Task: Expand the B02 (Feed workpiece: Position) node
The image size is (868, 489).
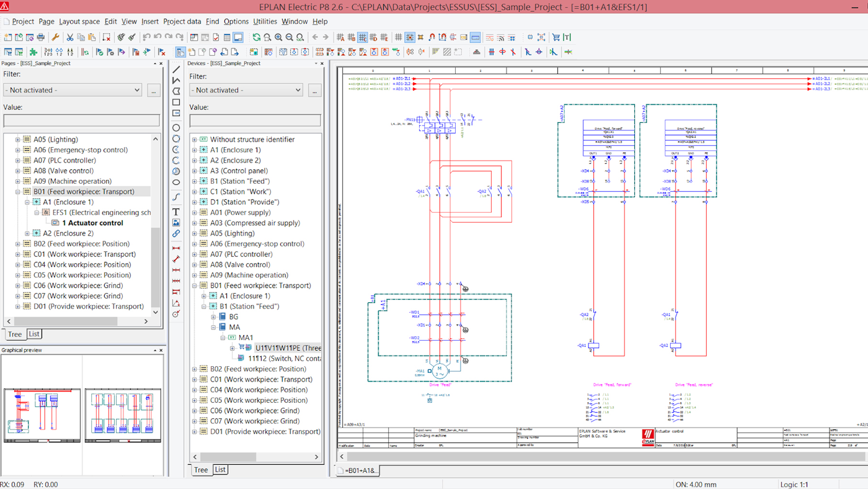Action: click(x=194, y=369)
